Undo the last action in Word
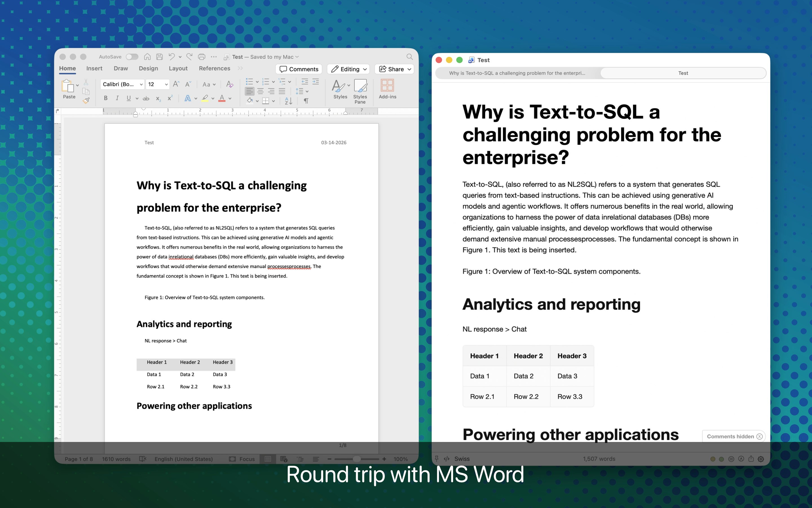This screenshot has height=508, width=812. [x=171, y=57]
